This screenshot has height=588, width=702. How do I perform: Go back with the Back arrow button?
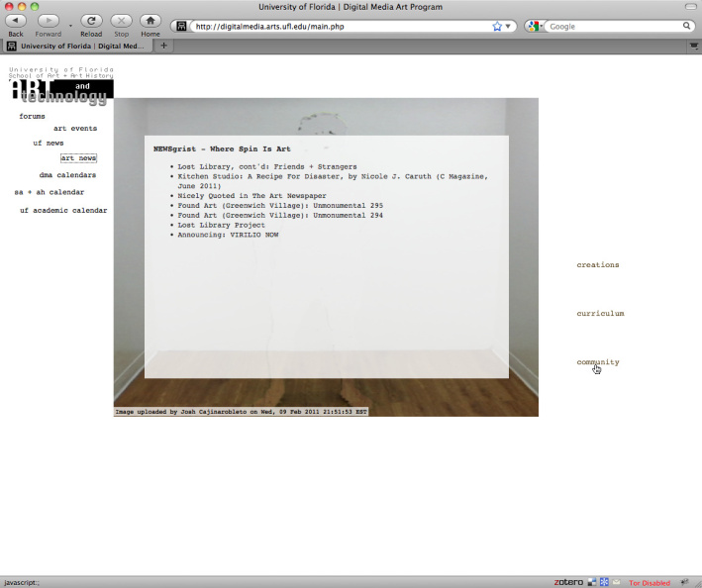pyautogui.click(x=16, y=21)
